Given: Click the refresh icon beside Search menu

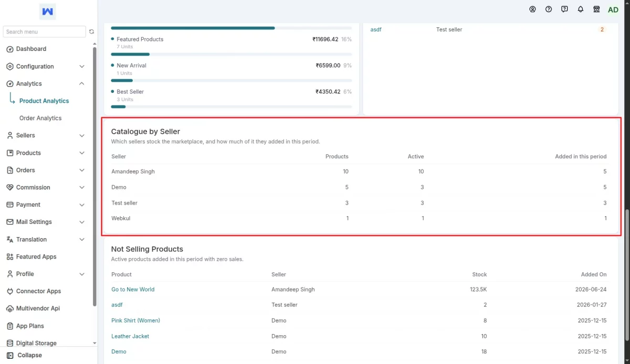Looking at the screenshot, I should coord(91,32).
